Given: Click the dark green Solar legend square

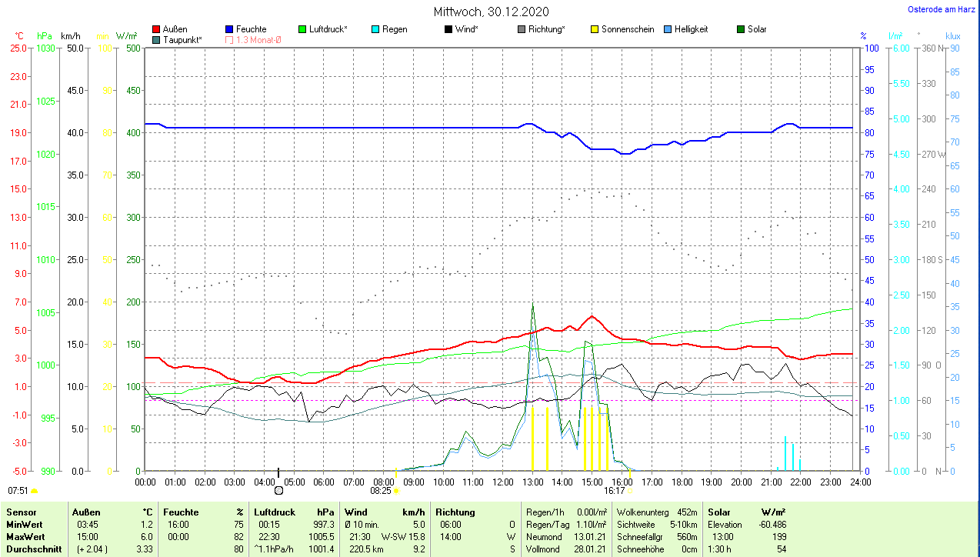Looking at the screenshot, I should tap(741, 30).
